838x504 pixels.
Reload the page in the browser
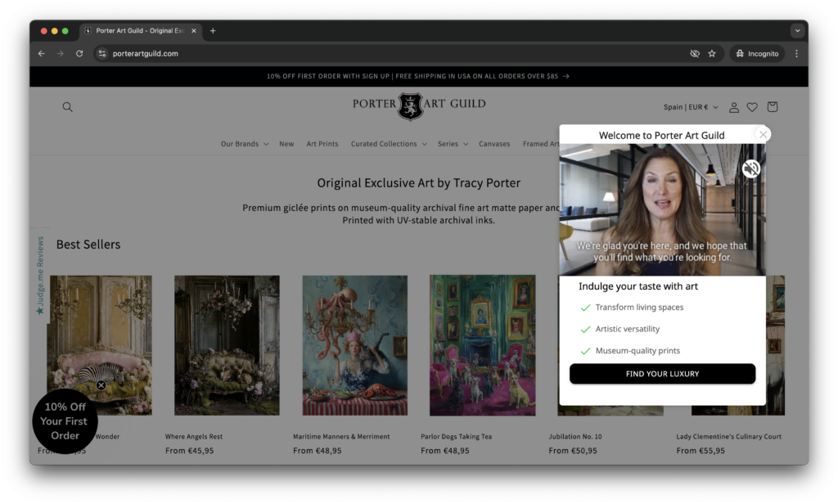click(79, 53)
